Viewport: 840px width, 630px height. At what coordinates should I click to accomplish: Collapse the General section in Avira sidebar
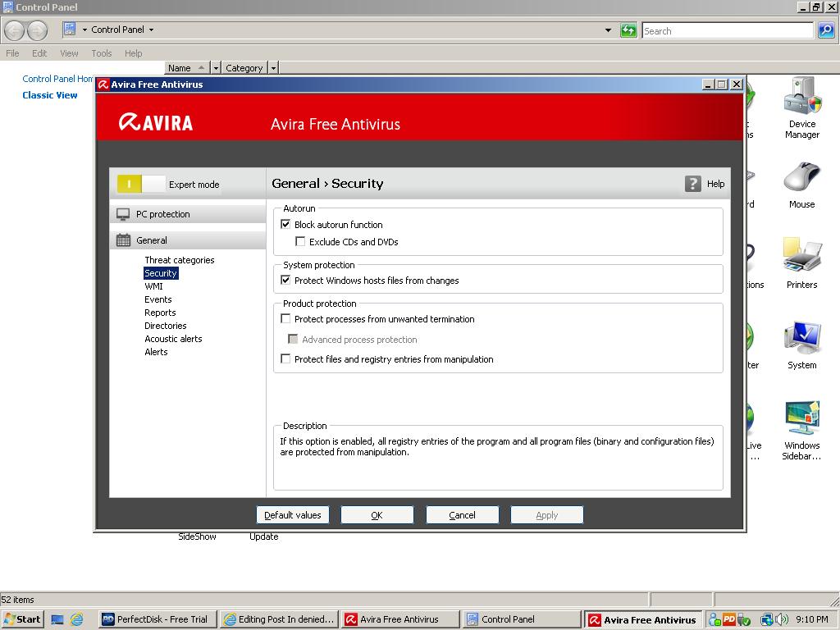pos(188,240)
